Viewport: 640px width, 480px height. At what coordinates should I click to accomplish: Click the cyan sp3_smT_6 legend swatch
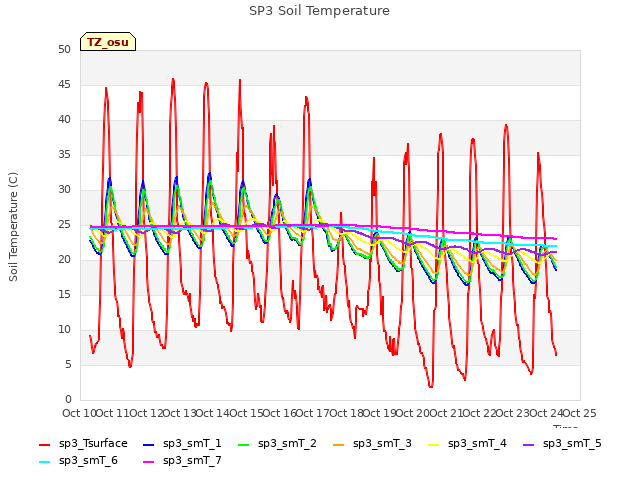tap(44, 462)
